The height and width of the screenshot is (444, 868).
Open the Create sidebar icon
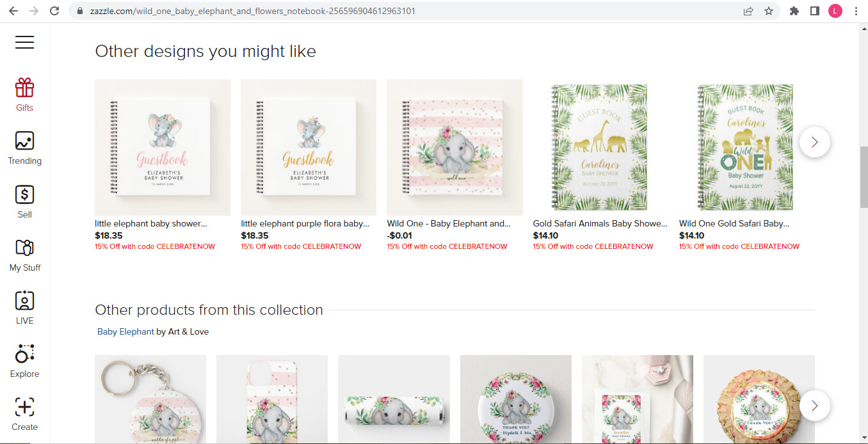[x=25, y=414]
